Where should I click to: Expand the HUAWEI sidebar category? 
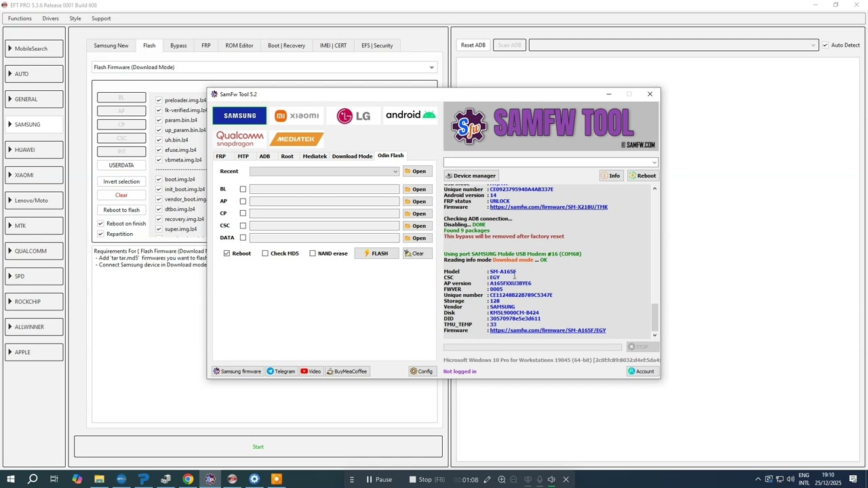point(34,150)
